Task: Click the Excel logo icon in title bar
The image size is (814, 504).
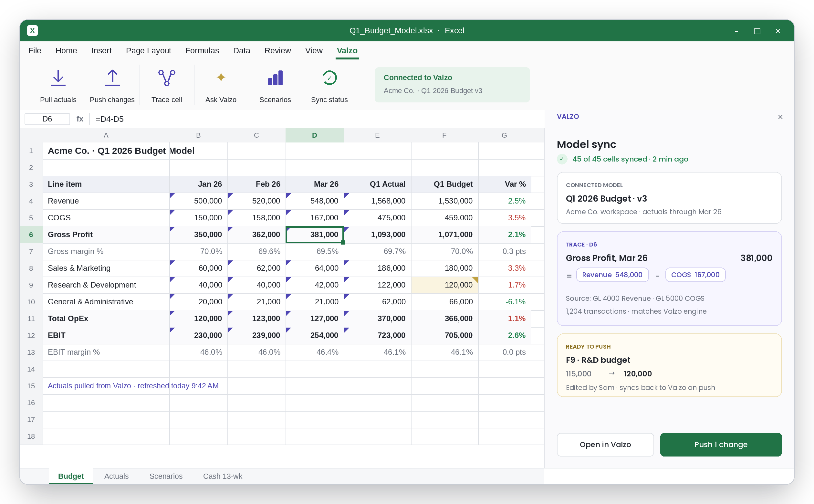Action: pos(32,31)
